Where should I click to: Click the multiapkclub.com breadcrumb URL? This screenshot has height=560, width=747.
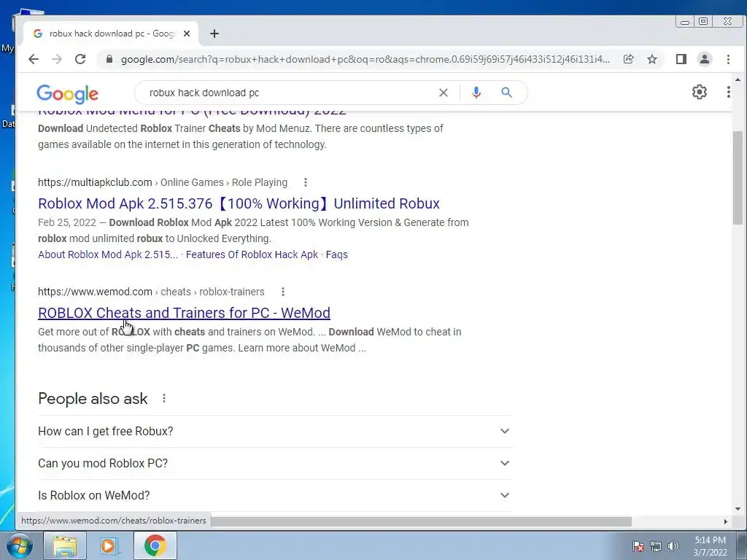coord(163,182)
